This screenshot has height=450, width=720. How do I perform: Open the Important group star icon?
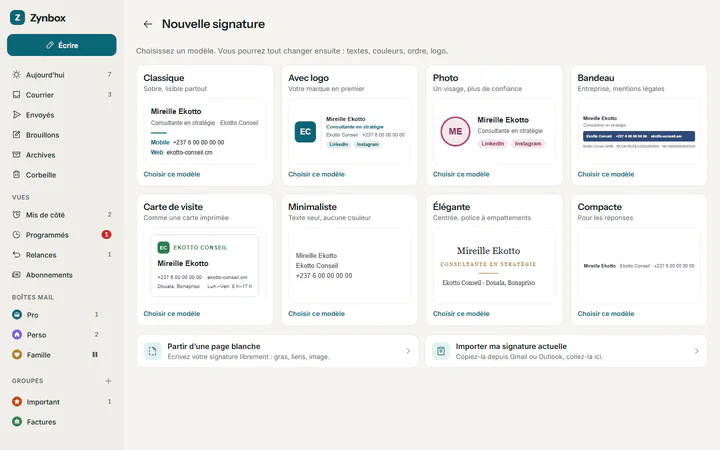pos(17,401)
